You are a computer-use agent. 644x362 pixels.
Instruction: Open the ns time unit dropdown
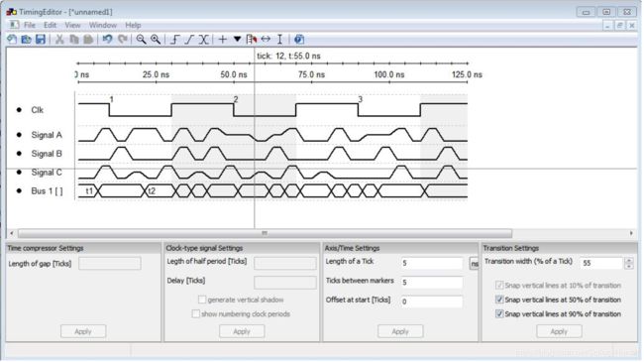point(474,263)
